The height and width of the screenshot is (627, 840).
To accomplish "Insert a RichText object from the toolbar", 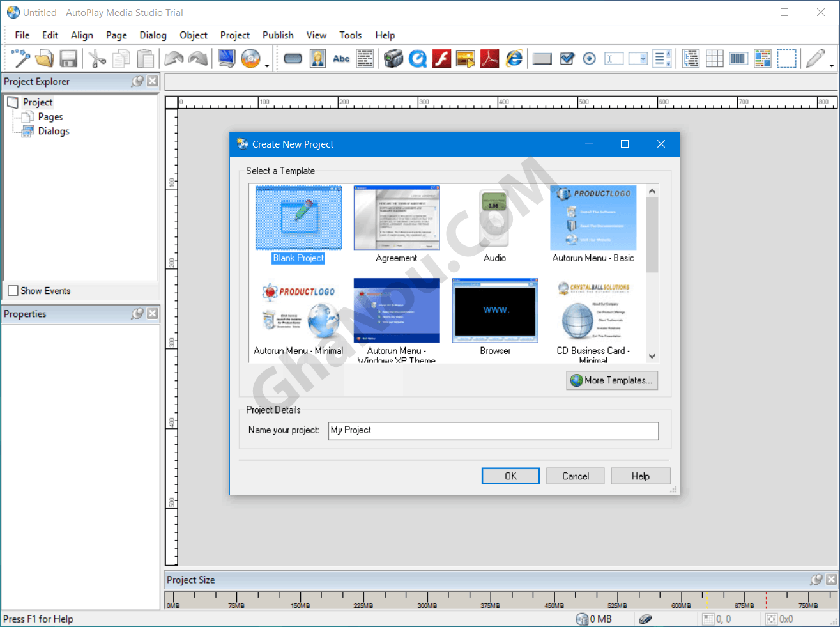I will click(762, 59).
